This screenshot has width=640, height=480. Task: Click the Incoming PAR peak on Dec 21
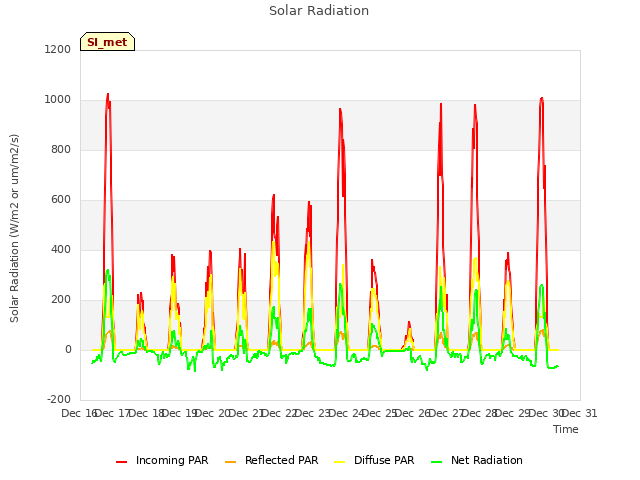(x=273, y=195)
